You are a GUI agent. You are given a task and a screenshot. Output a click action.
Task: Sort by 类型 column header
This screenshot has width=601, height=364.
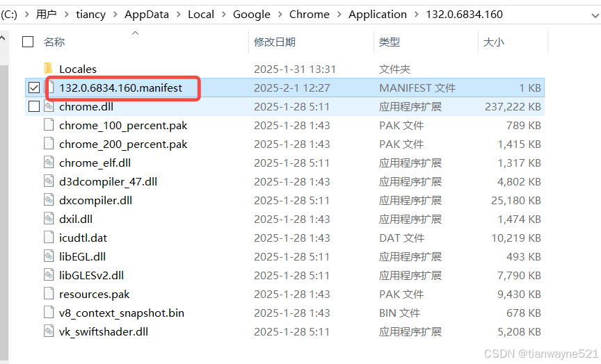click(390, 42)
